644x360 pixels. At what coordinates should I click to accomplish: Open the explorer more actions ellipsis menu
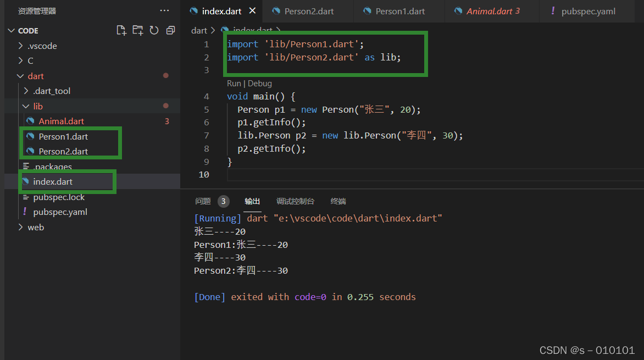click(164, 10)
